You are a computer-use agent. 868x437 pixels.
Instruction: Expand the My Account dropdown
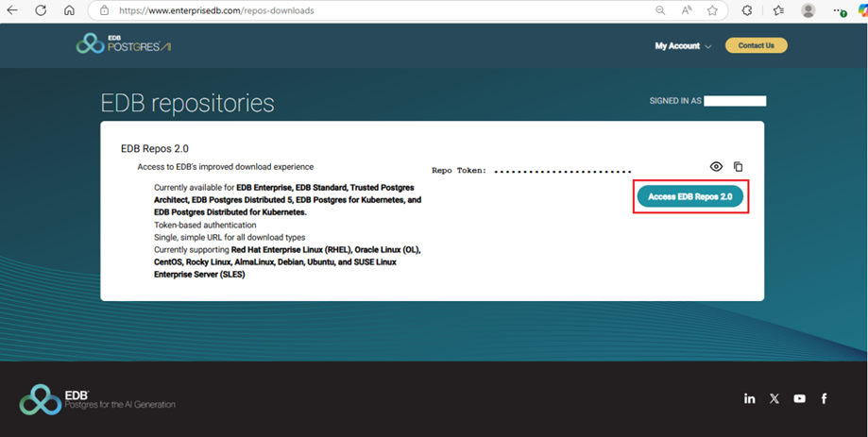(x=683, y=46)
